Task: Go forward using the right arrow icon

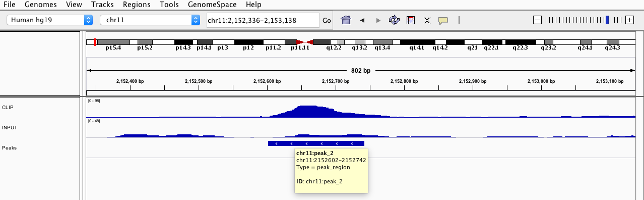Action: (x=378, y=20)
